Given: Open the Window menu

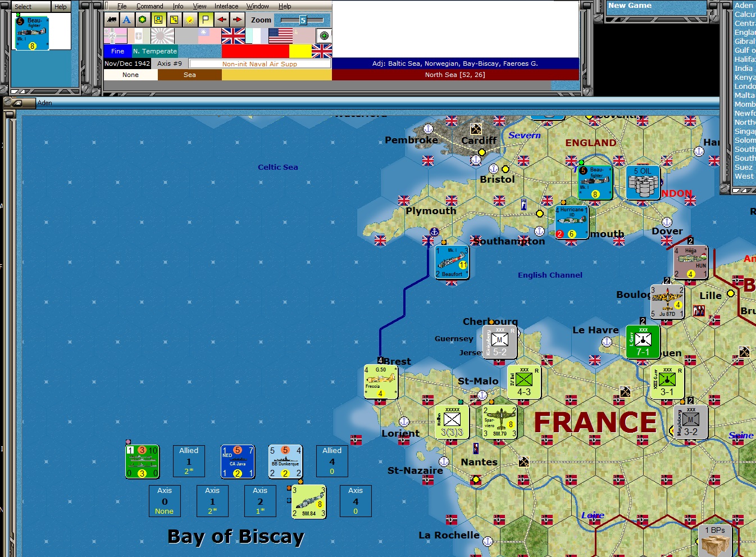Looking at the screenshot, I should (257, 6).
